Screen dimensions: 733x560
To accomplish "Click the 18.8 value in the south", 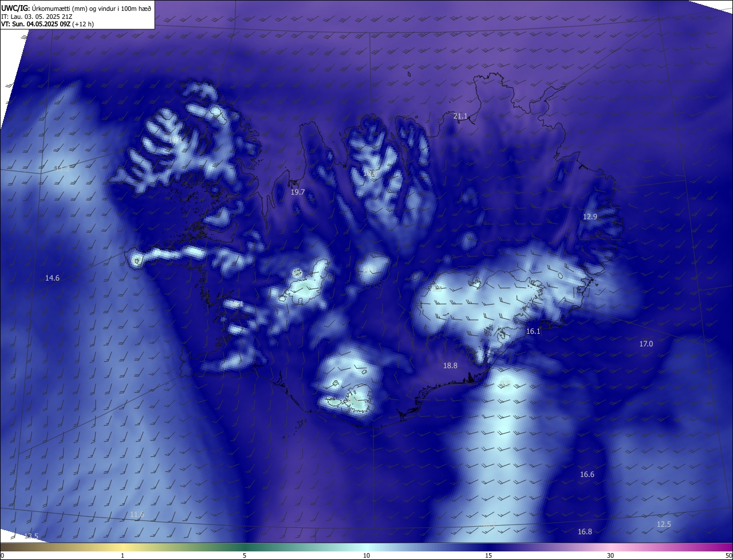I will pyautogui.click(x=450, y=366).
